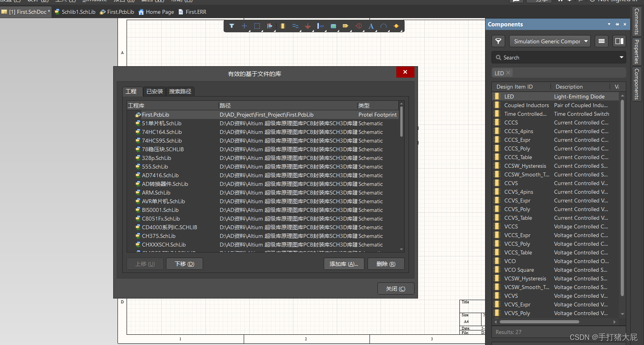Viewport: 644px width, 345px height.
Task: Open the Properties side panel tab
Action: coord(637,52)
